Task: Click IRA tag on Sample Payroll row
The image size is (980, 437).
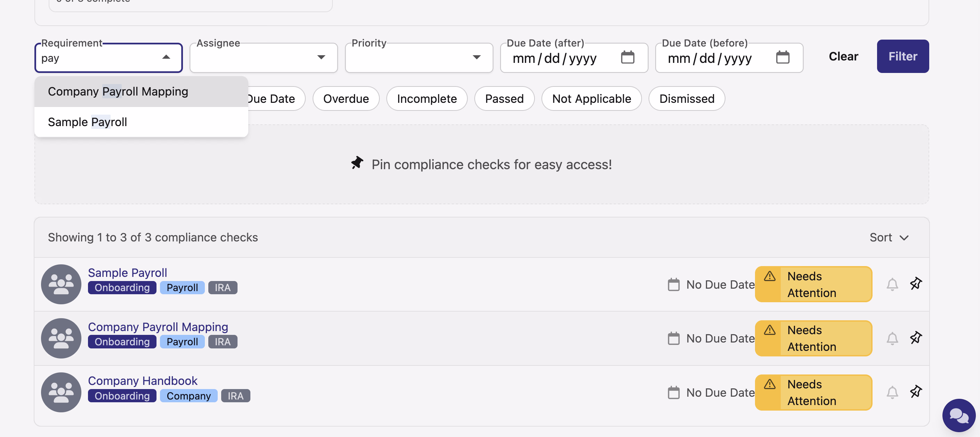Action: pos(223,288)
